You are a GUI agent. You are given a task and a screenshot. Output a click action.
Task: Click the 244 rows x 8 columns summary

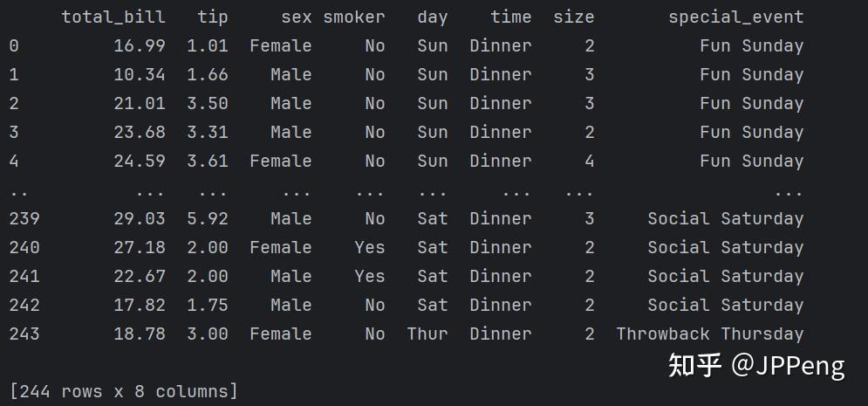coord(124,392)
